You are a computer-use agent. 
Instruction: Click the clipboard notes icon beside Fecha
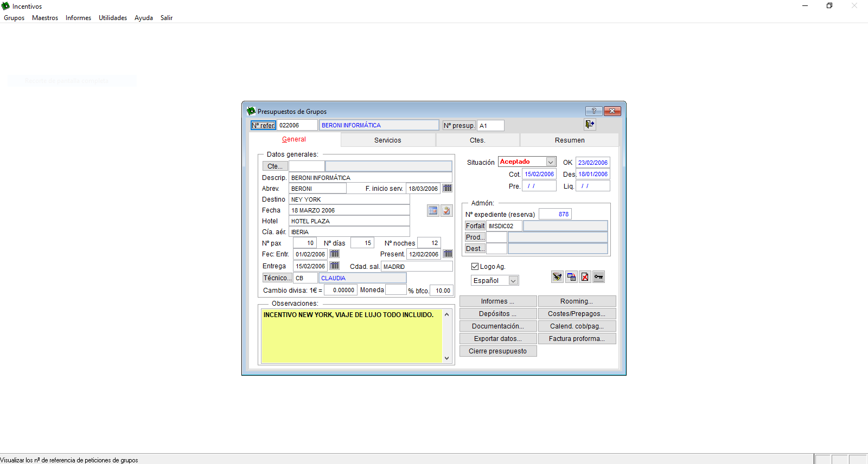(446, 211)
